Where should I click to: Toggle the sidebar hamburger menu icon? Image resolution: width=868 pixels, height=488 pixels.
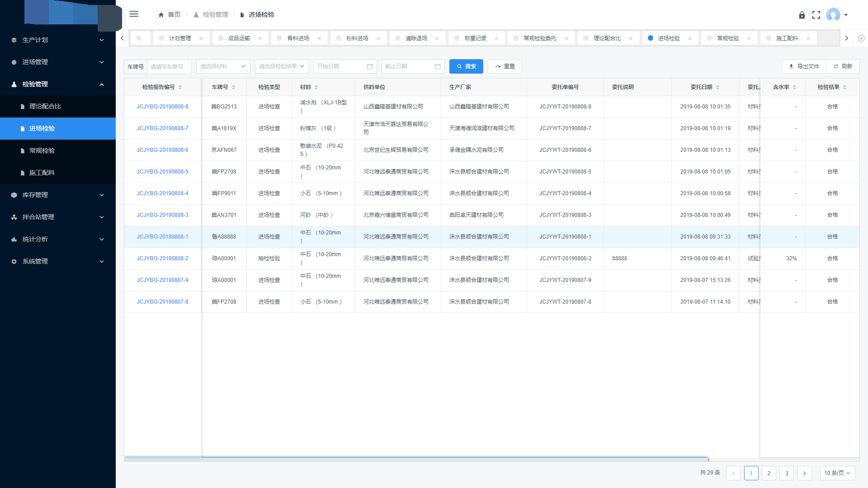[x=134, y=14]
